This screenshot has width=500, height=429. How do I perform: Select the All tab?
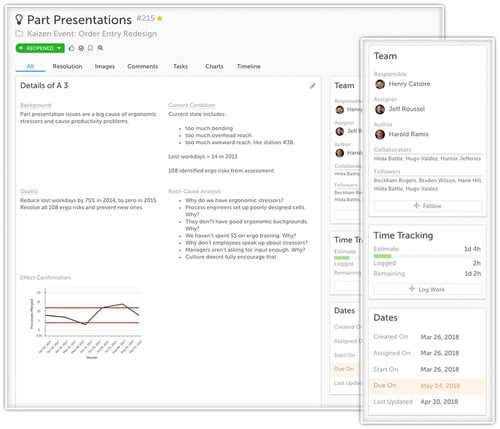(30, 66)
